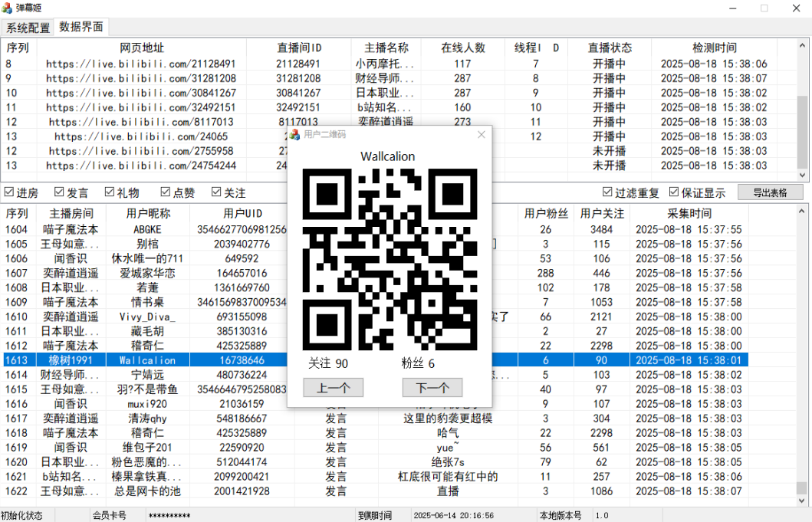
Task: Click the 直播状态 column header
Action: coord(610,48)
